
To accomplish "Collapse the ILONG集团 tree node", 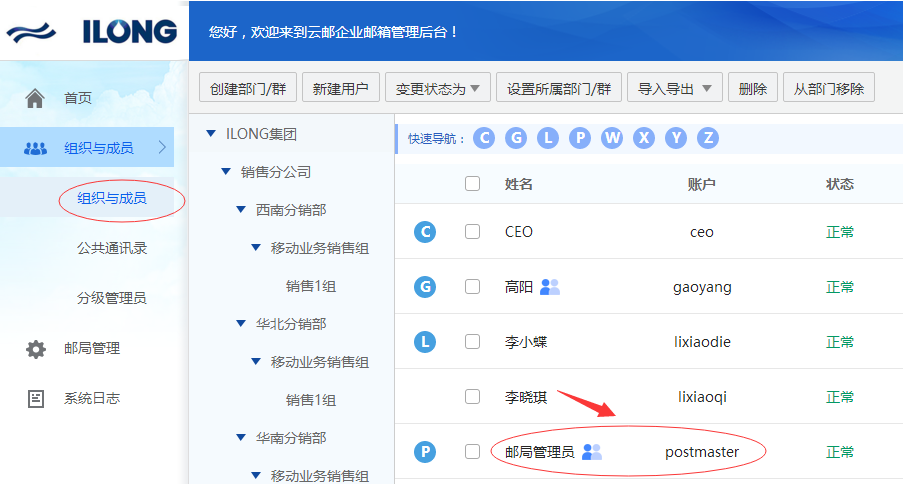I will [210, 134].
